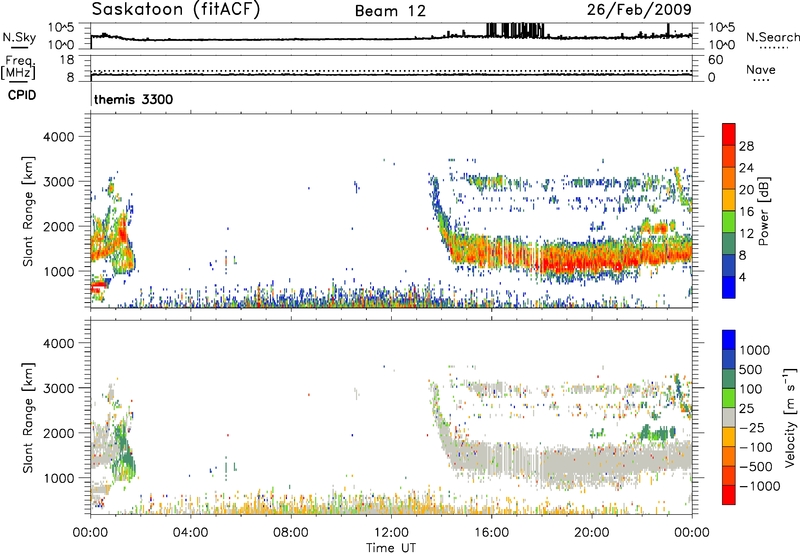Click the blue 4 dB segment of power colorbar

[729, 287]
